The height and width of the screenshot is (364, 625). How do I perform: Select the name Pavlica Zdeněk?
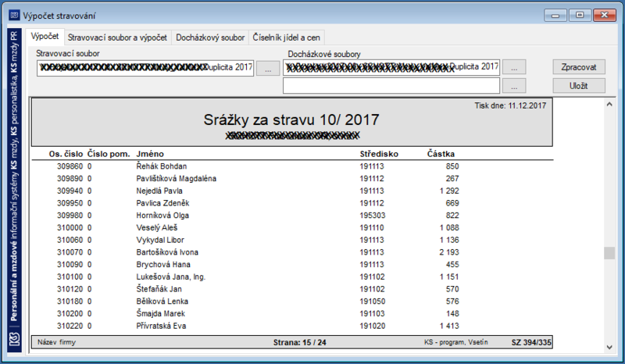pos(162,203)
